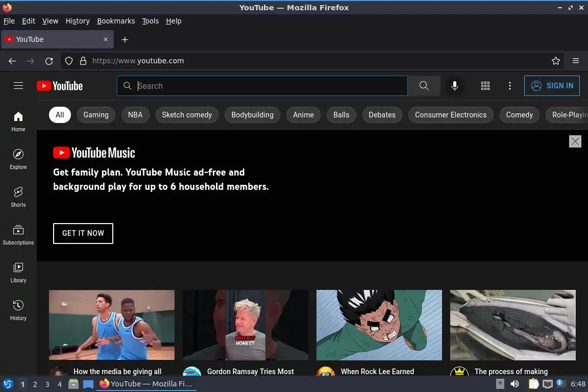The height and width of the screenshot is (392, 588).
Task: View site security lock icon
Action: coord(83,61)
